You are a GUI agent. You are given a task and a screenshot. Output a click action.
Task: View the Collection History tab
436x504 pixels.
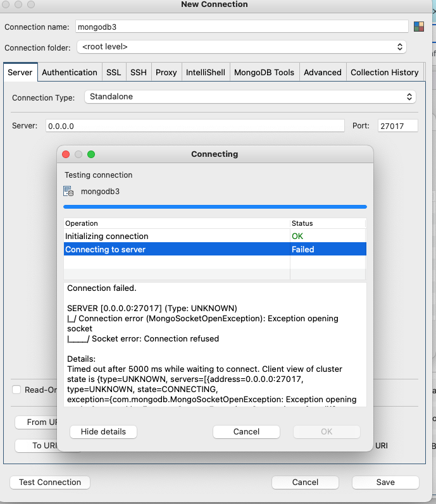[x=384, y=72]
